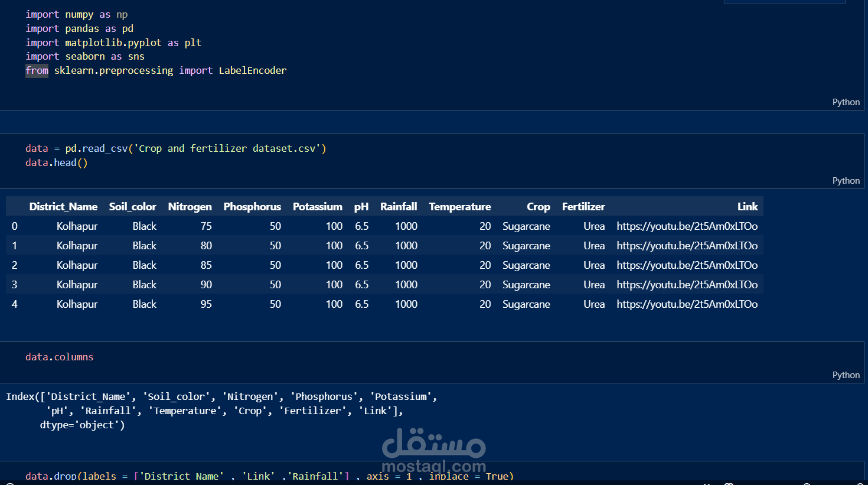Click into the pd.read_csv code cell
Image resolution: width=868 pixels, height=485 pixels.
point(432,161)
